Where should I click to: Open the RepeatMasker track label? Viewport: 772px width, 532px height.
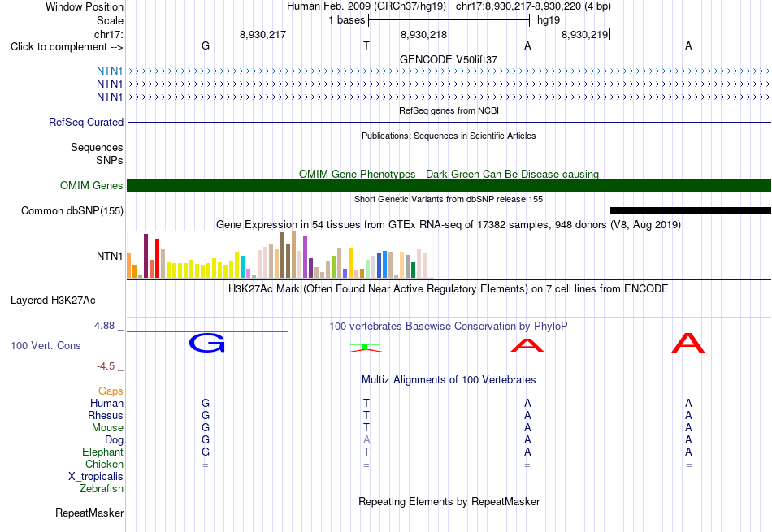click(89, 513)
